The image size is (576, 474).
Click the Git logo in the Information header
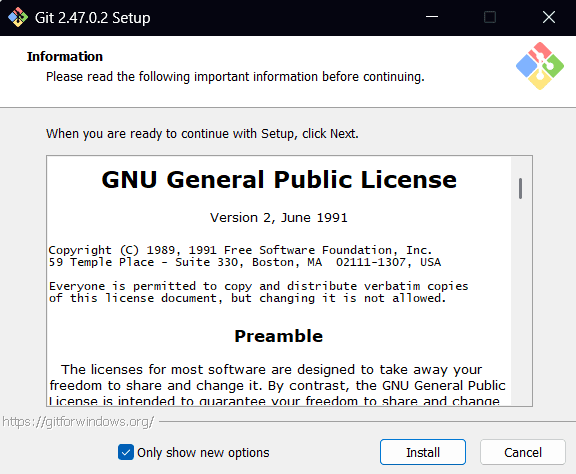coord(540,66)
